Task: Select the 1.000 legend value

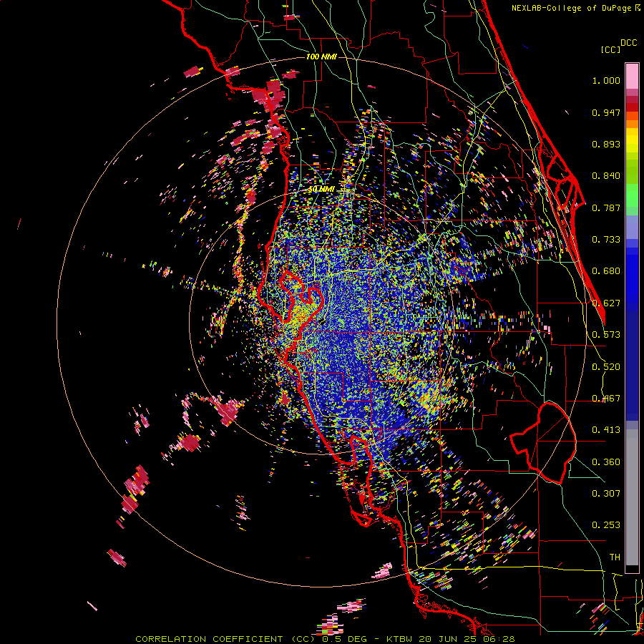Action: click(606, 80)
